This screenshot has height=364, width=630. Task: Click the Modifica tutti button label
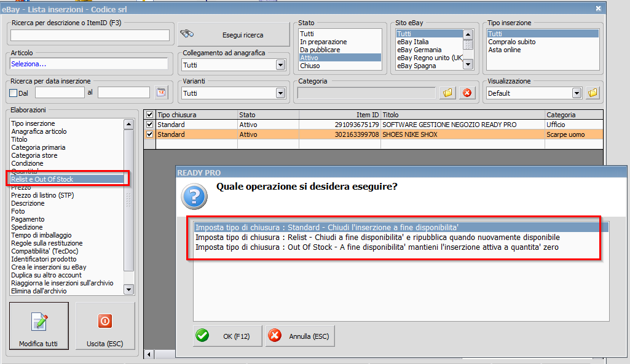(x=38, y=344)
